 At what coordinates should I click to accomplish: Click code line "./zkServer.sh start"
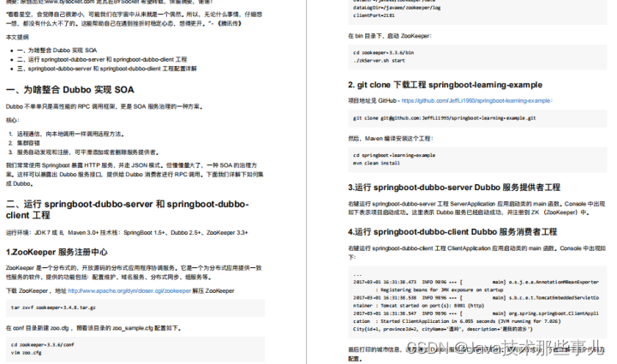pos(379,61)
